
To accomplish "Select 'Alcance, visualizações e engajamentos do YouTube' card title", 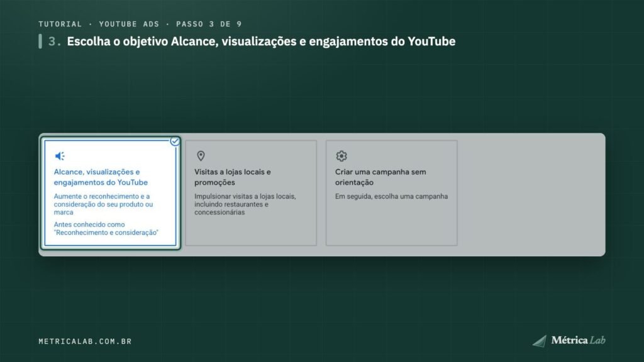I will (x=101, y=177).
